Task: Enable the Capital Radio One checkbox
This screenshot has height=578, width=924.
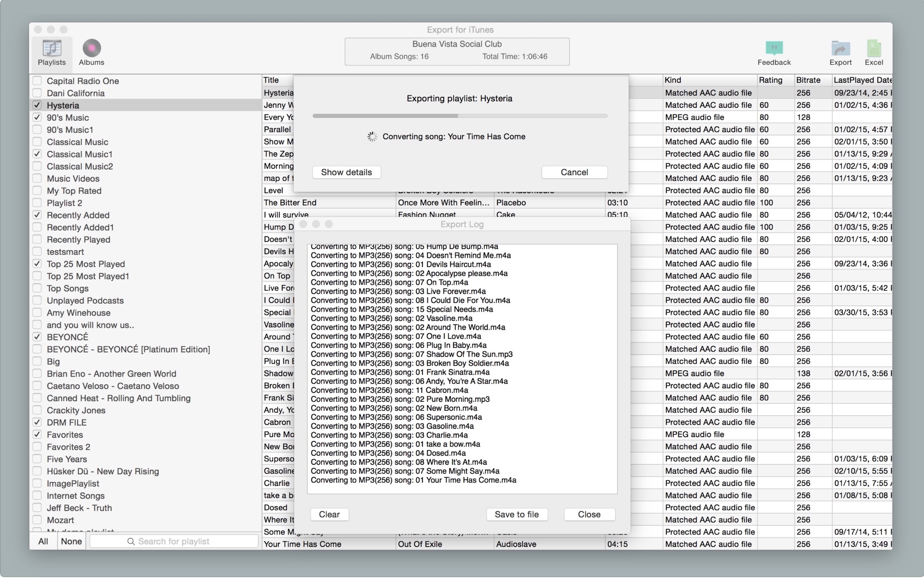Action: click(37, 81)
